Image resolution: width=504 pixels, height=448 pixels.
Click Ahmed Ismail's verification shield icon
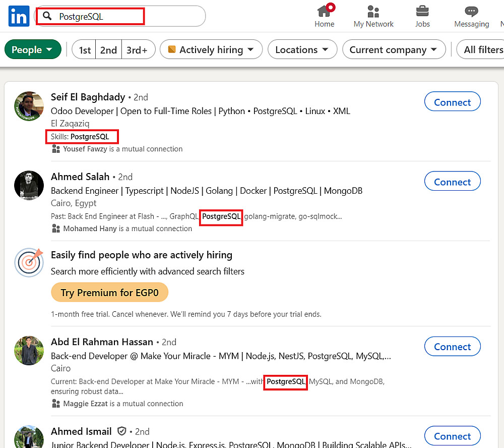click(121, 431)
